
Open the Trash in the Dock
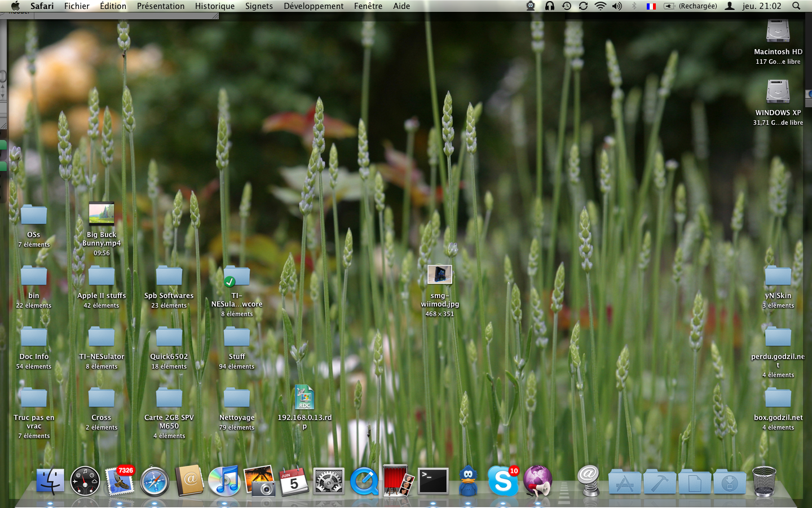(764, 481)
